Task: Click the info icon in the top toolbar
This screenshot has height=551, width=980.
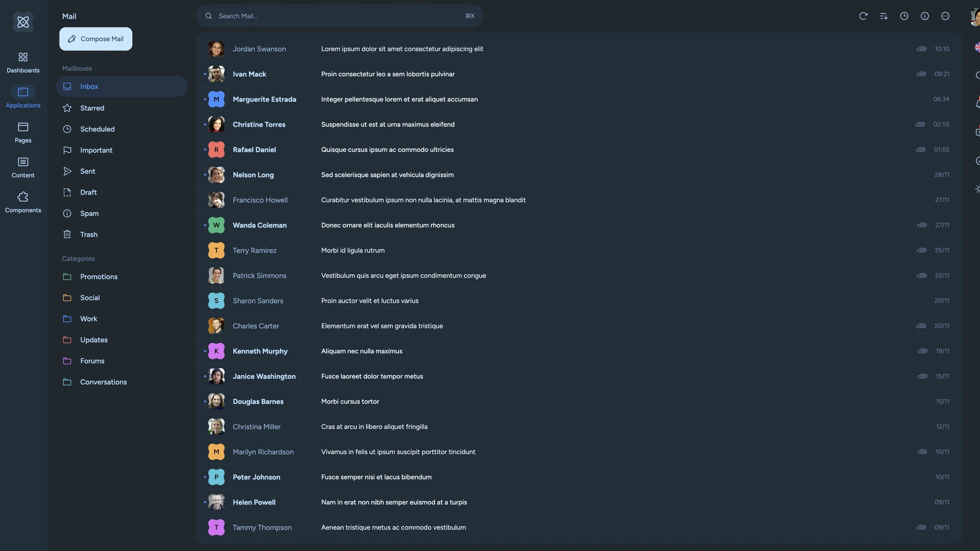Action: tap(924, 16)
